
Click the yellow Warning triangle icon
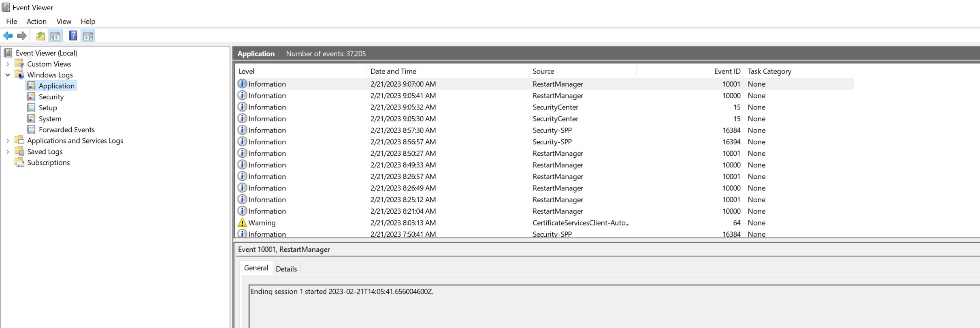coord(242,223)
